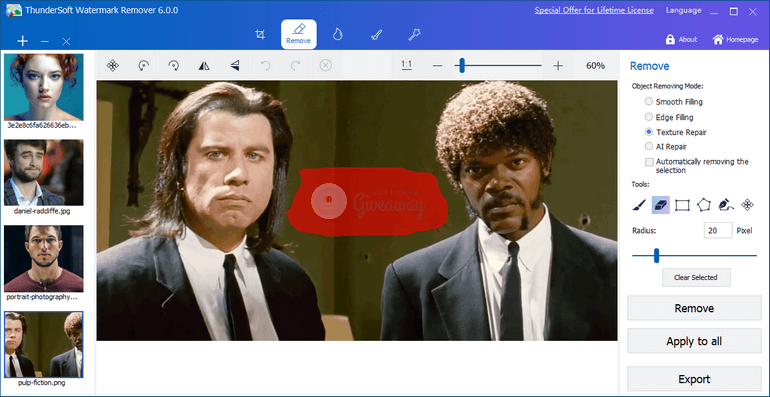770x397 pixels.
Task: Zoom out with the minus button
Action: tap(438, 66)
